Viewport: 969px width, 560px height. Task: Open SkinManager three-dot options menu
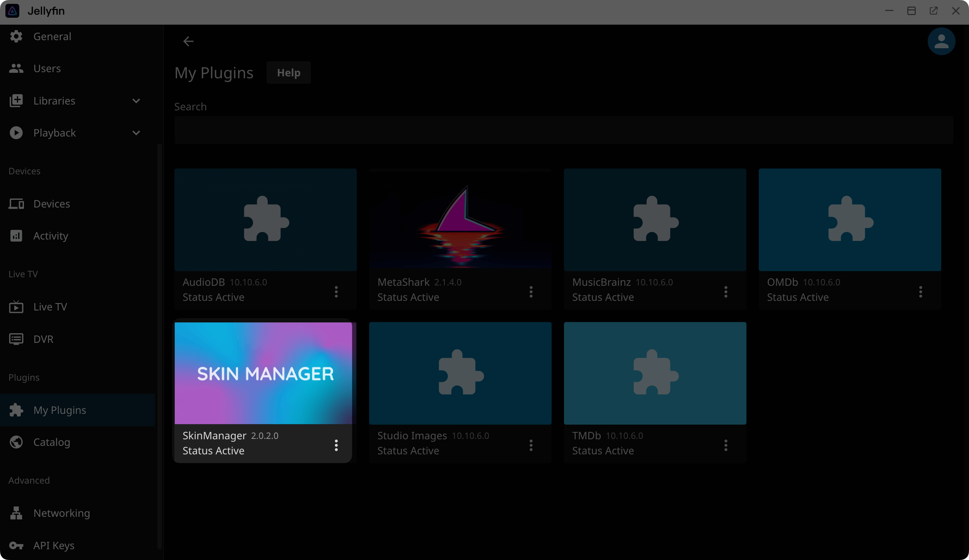pos(336,445)
